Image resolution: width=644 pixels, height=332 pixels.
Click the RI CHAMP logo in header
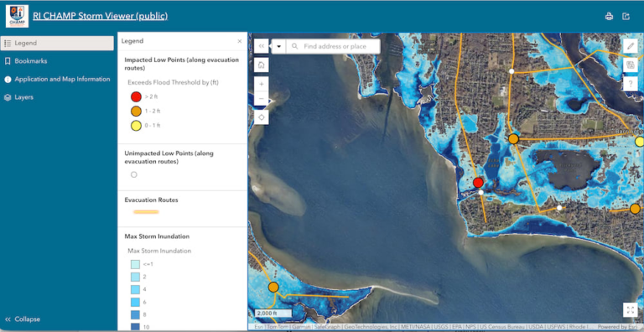tap(18, 17)
